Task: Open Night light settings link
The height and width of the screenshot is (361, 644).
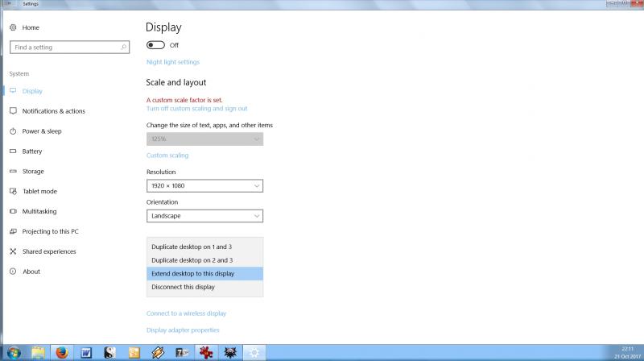Action: point(173,62)
